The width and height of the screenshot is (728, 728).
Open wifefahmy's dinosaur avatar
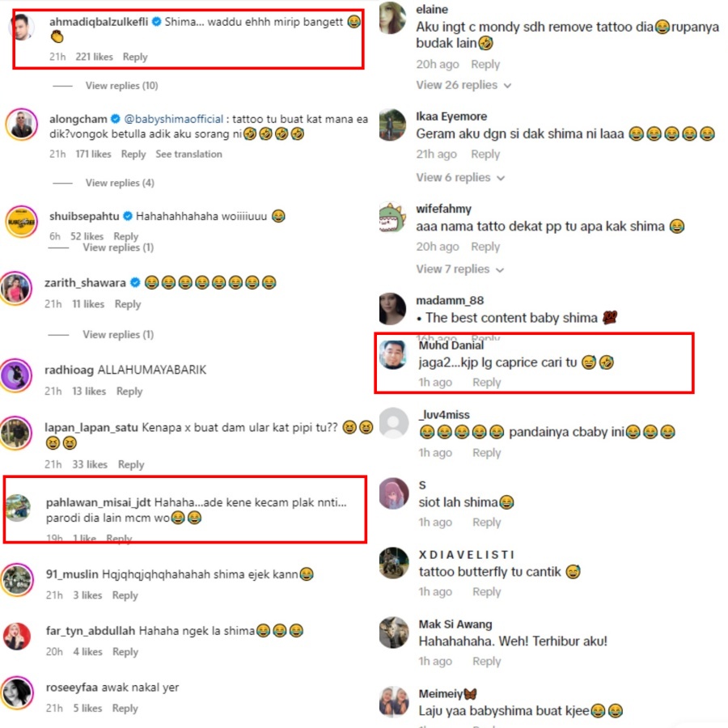(393, 218)
